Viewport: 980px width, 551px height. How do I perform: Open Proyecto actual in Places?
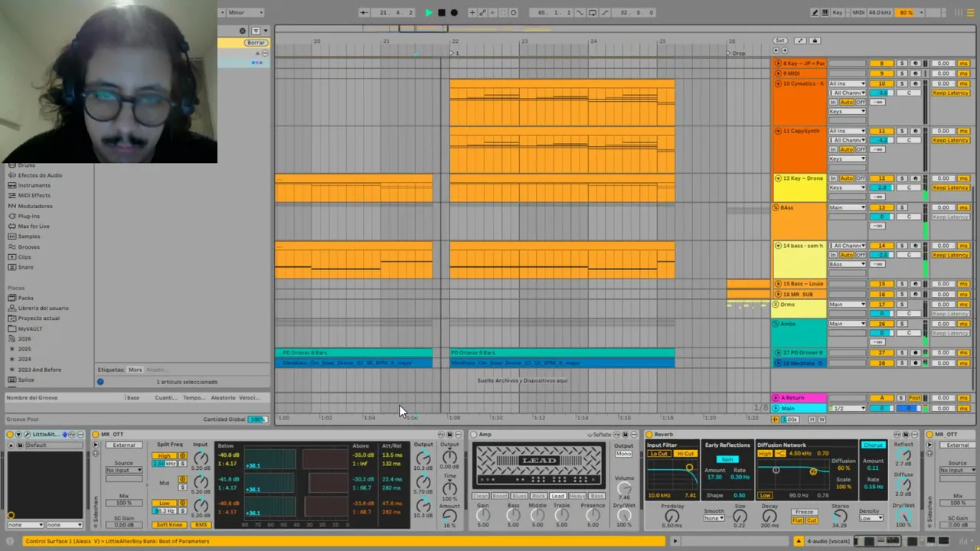point(38,318)
